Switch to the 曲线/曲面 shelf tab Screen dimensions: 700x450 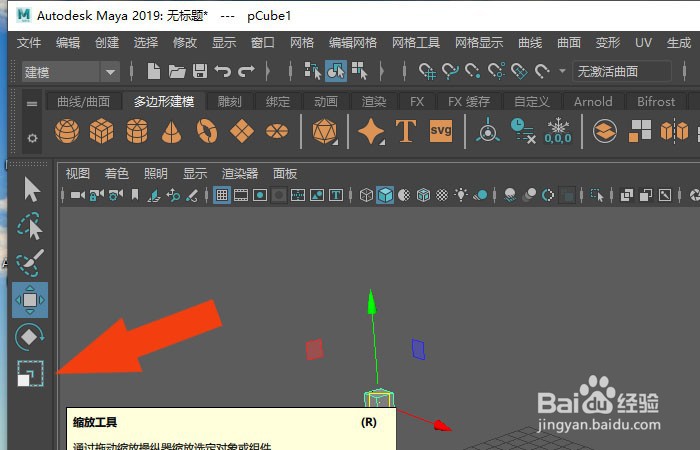pos(83,102)
